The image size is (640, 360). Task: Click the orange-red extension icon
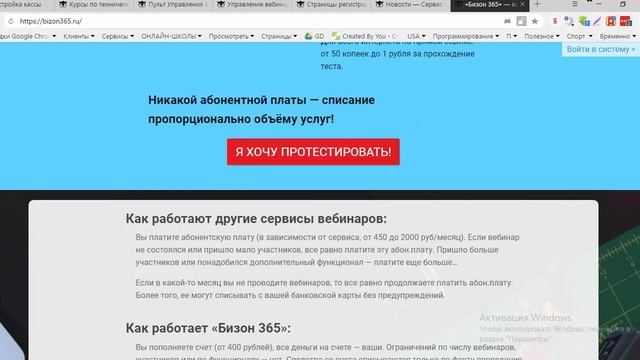click(611, 21)
